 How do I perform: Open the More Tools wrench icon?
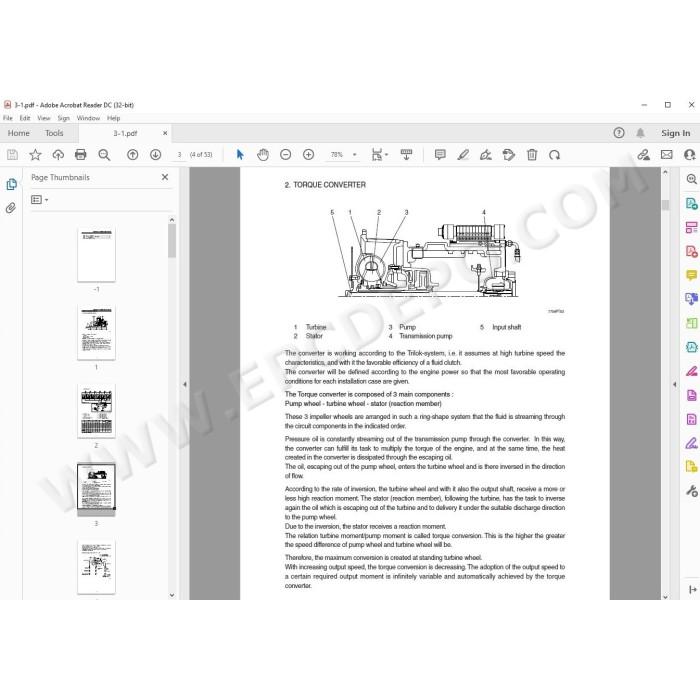tap(691, 491)
